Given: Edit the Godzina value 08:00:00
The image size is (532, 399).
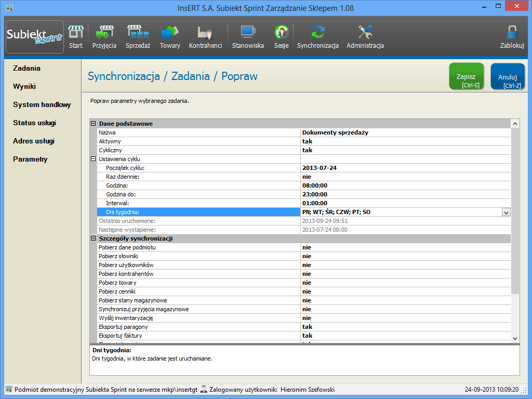Looking at the screenshot, I should point(405,185).
